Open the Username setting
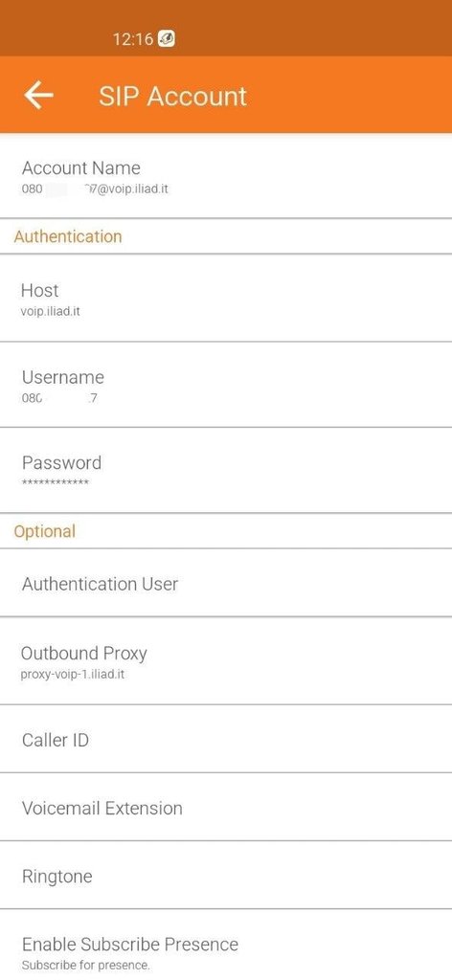Viewport: 452px width, 980px height. (x=226, y=385)
